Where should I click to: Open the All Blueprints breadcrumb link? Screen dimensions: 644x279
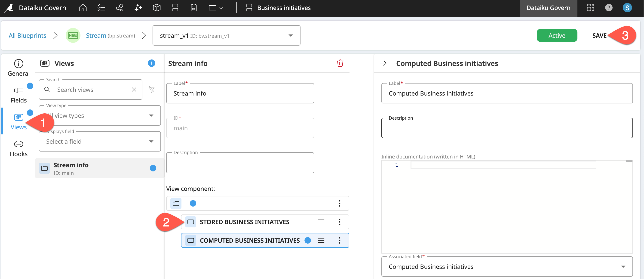(27, 35)
